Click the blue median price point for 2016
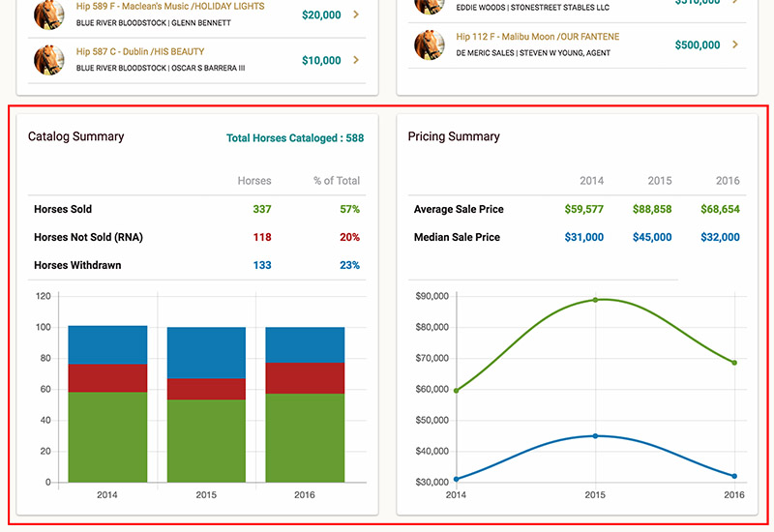774x532 pixels. tap(734, 476)
